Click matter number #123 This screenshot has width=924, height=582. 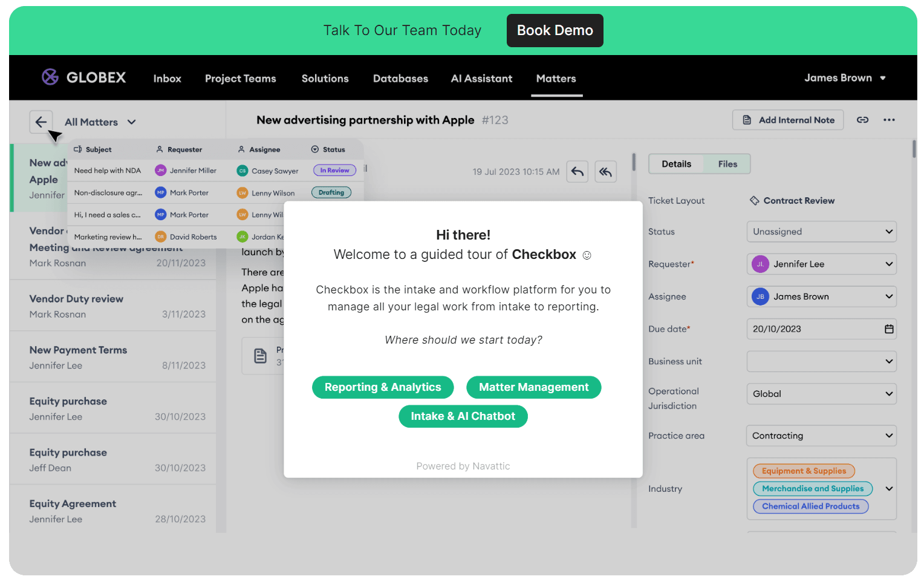[x=495, y=120]
